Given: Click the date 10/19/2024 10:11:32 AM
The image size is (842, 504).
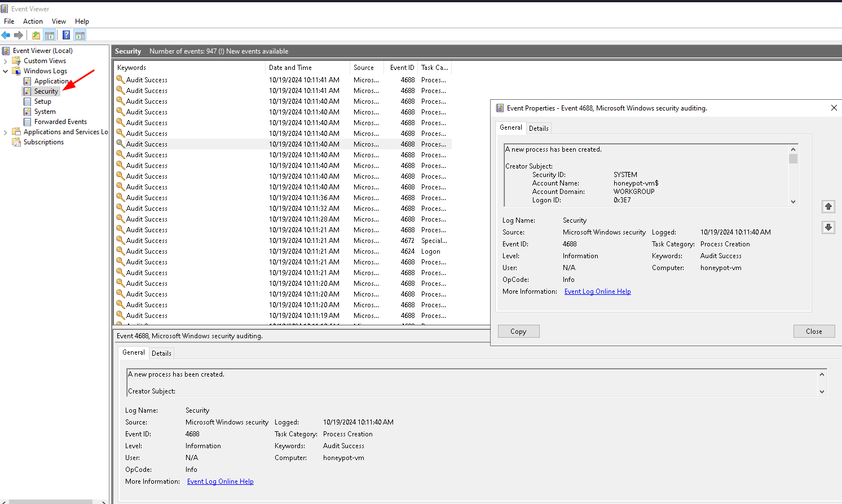Looking at the screenshot, I should coord(304,209).
